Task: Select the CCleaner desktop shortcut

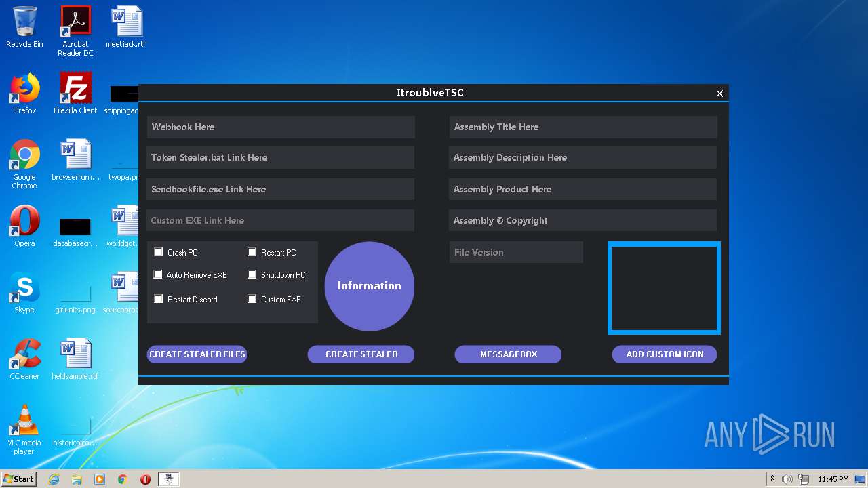Action: 24,359
